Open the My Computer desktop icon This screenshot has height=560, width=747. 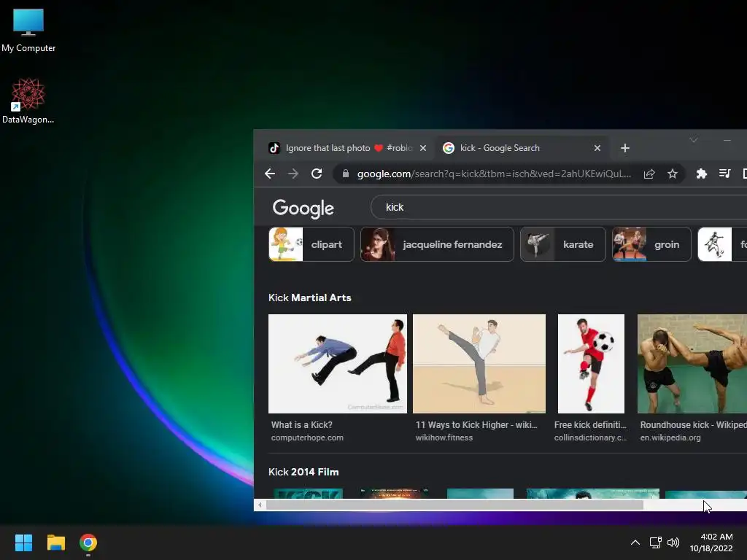point(28,31)
